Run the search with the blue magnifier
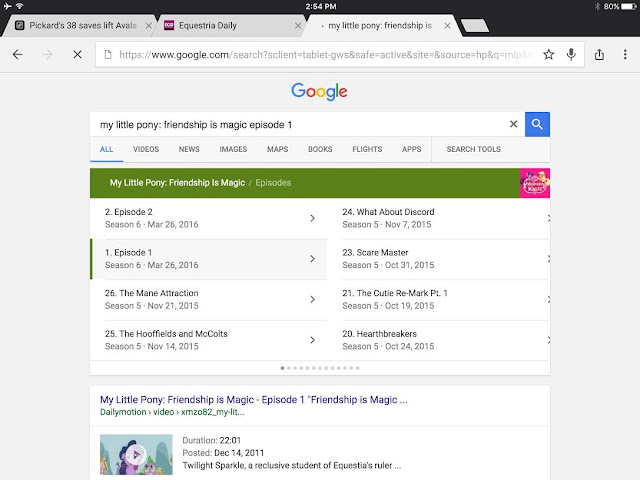The width and height of the screenshot is (640, 480). pyautogui.click(x=537, y=124)
